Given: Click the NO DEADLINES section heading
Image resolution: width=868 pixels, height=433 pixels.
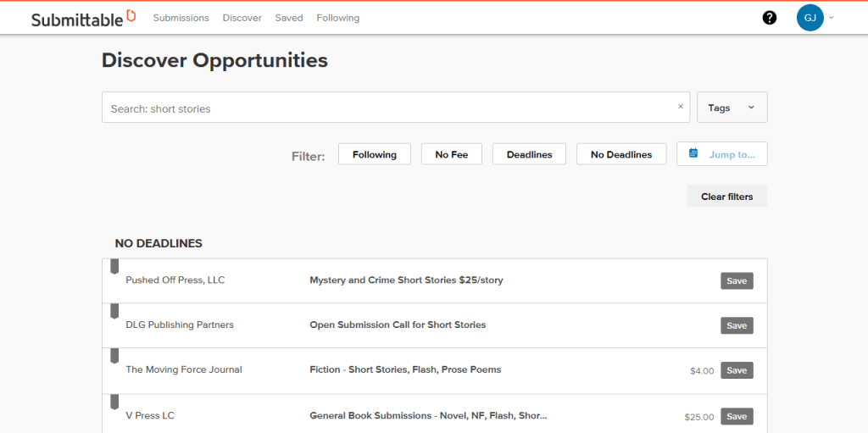Looking at the screenshot, I should [x=159, y=243].
